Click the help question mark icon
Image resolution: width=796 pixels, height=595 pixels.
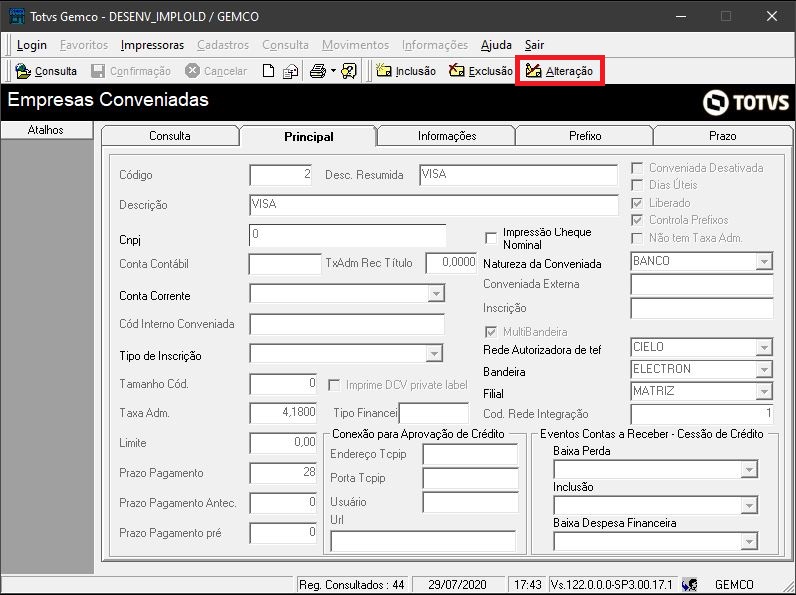pos(349,71)
